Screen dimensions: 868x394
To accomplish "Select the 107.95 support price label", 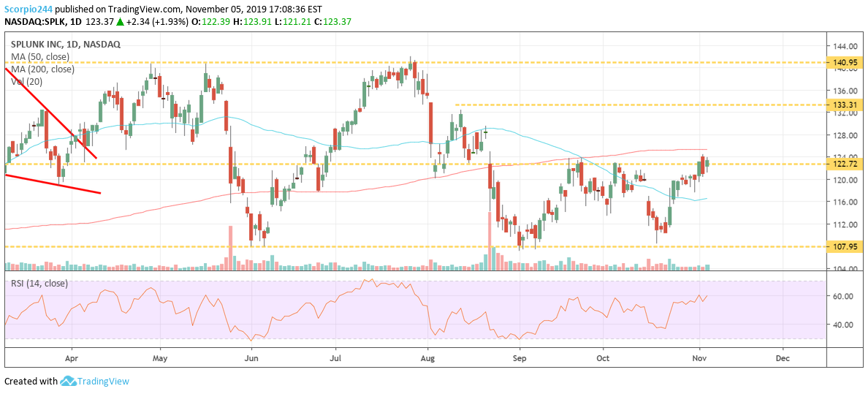I will [844, 246].
